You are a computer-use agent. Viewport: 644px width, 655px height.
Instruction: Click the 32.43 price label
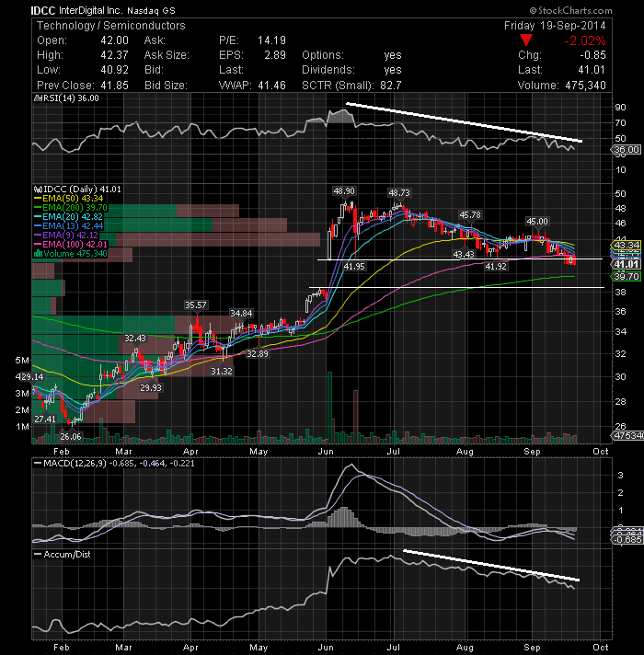(135, 339)
